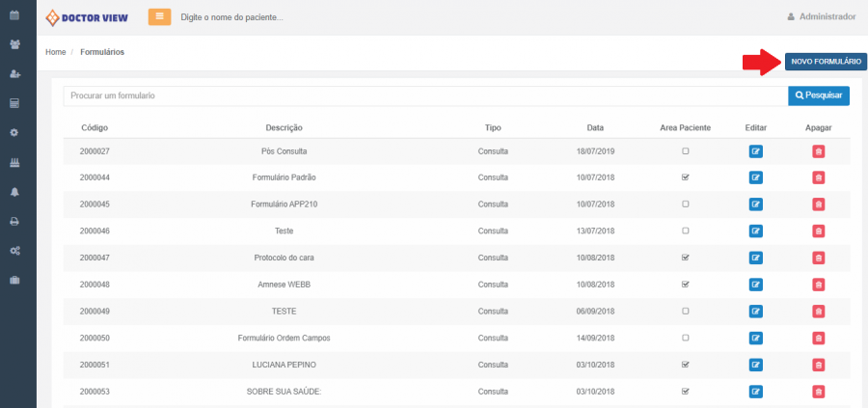
Task: Click the patient name search box
Action: click(x=289, y=17)
